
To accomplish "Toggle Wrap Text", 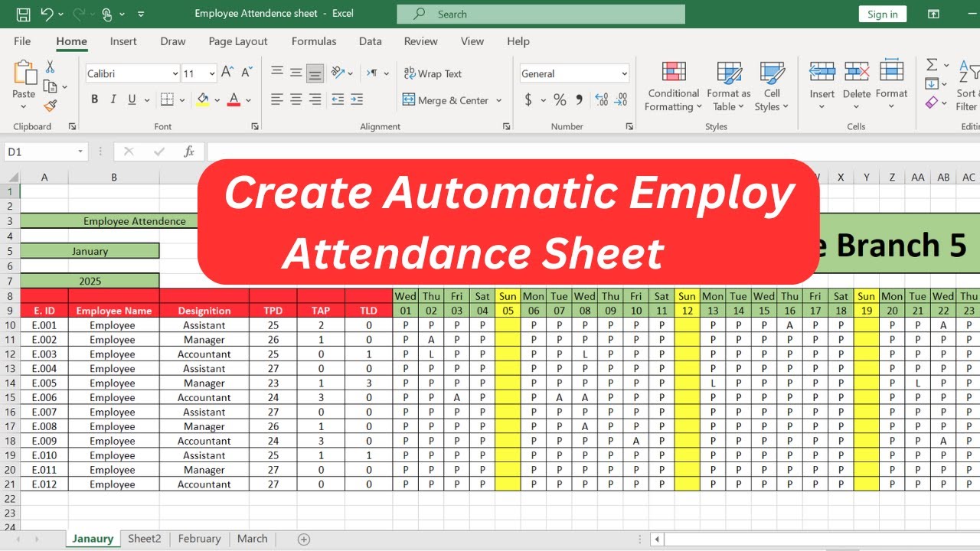I will [x=433, y=73].
